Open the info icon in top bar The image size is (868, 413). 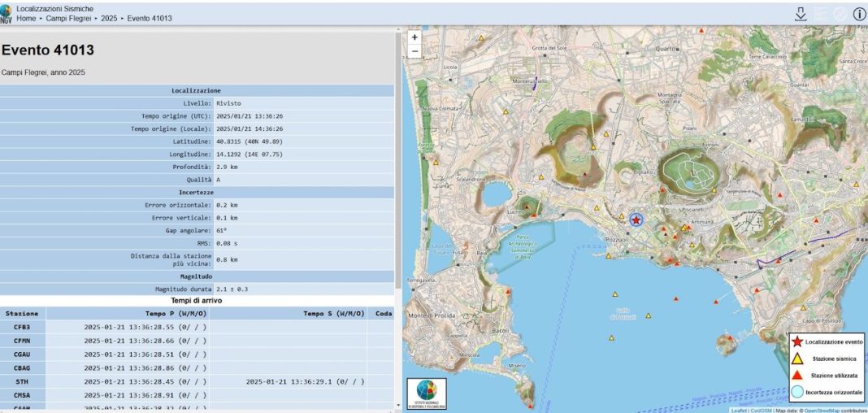(x=859, y=14)
